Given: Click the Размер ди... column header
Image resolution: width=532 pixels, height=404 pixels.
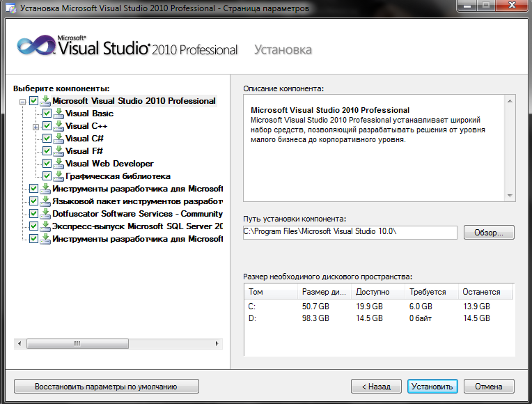Looking at the screenshot, I should pos(324,292).
